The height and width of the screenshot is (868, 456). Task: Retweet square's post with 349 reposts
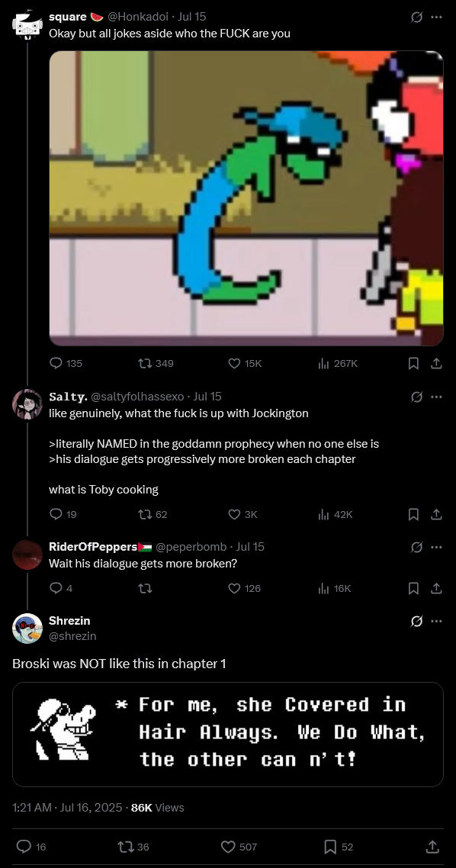point(156,363)
